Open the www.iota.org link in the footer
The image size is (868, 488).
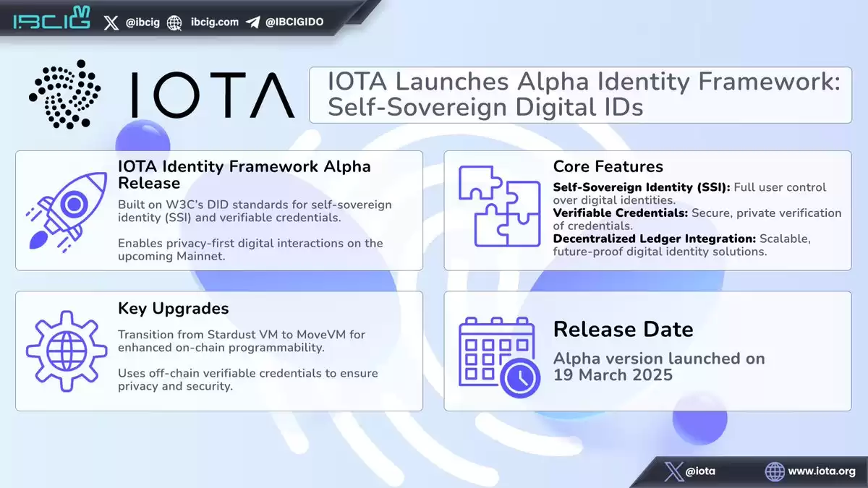822,471
